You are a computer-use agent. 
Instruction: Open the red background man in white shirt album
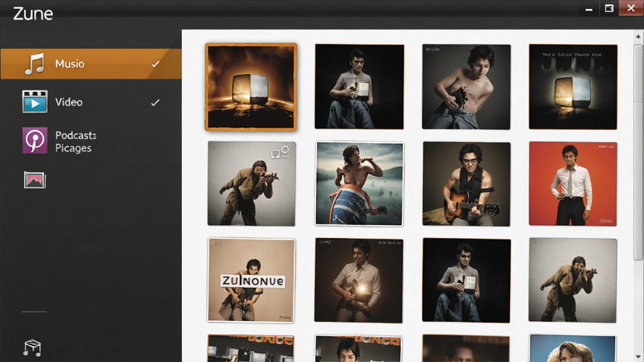coord(573,184)
